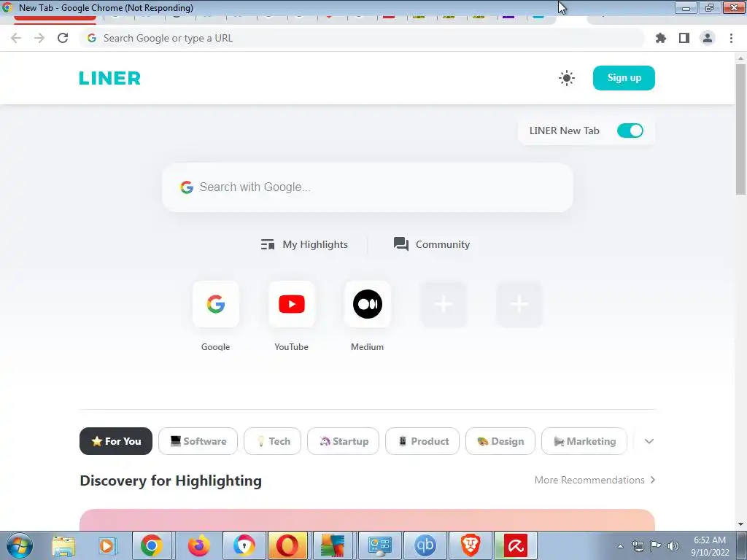
Task: Select the Software category tab
Action: (198, 441)
